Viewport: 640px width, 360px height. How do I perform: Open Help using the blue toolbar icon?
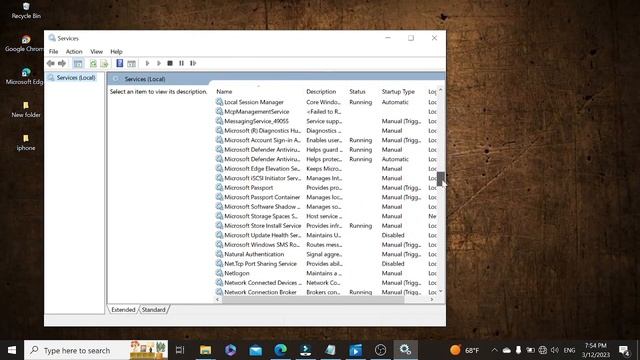point(120,63)
